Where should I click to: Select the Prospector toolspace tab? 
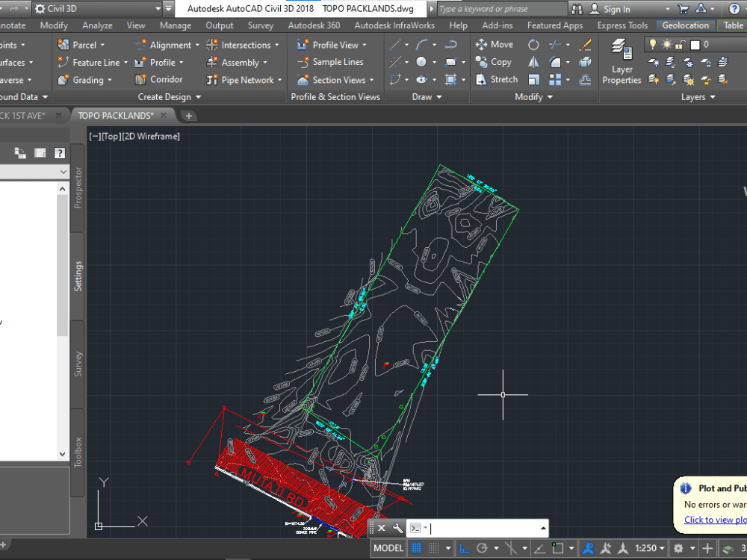point(78,187)
